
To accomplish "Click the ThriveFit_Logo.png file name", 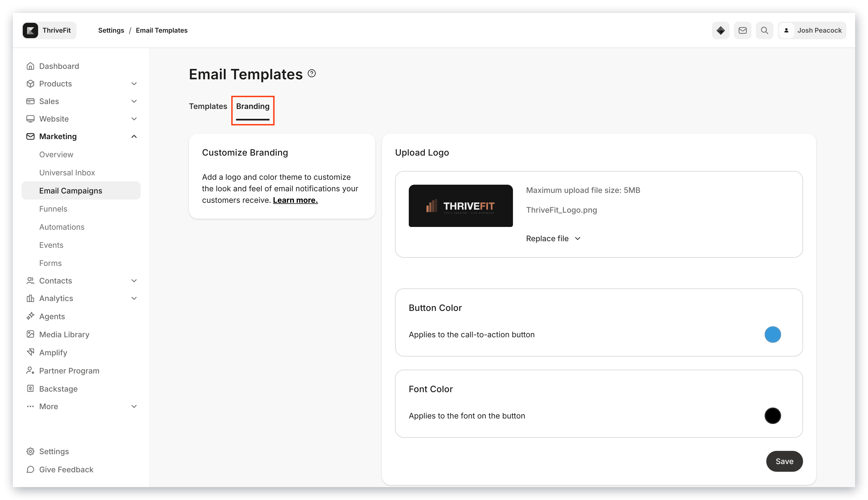I will click(x=561, y=210).
